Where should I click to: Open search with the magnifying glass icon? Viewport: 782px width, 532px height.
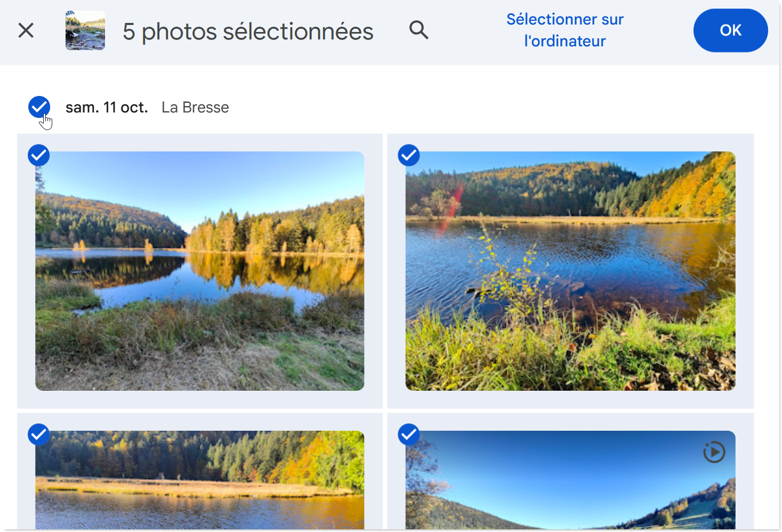418,30
